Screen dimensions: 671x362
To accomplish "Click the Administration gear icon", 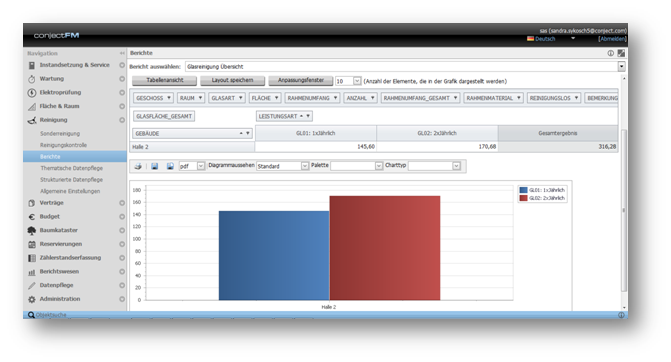I will [x=32, y=299].
